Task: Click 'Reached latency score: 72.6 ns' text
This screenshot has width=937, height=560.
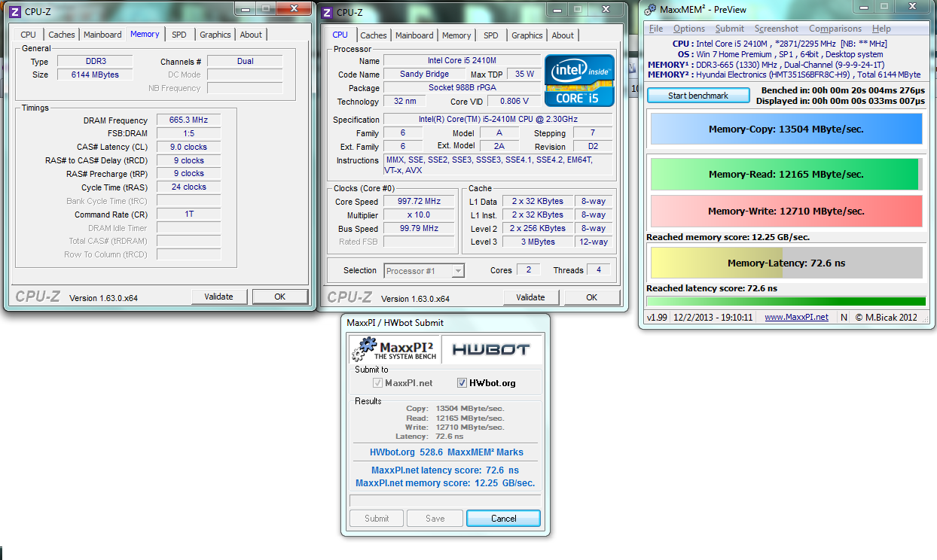Action: pyautogui.click(x=712, y=288)
